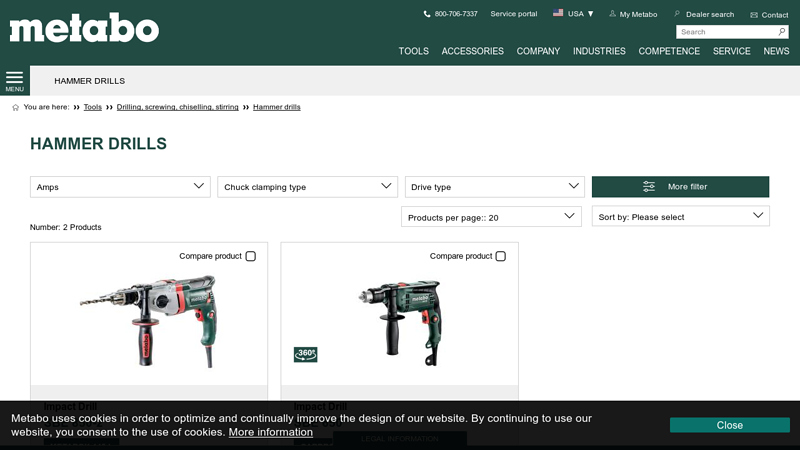Check Compare product for first drill

pyautogui.click(x=251, y=256)
